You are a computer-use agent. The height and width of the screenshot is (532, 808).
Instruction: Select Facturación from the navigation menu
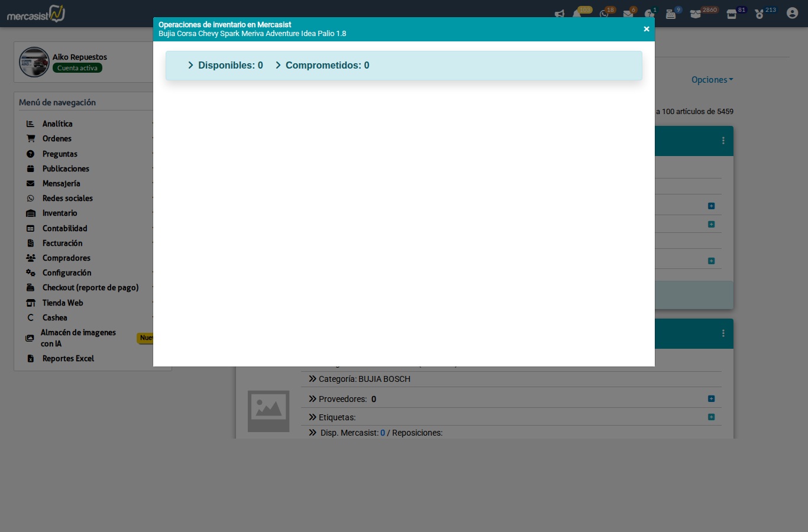click(62, 243)
